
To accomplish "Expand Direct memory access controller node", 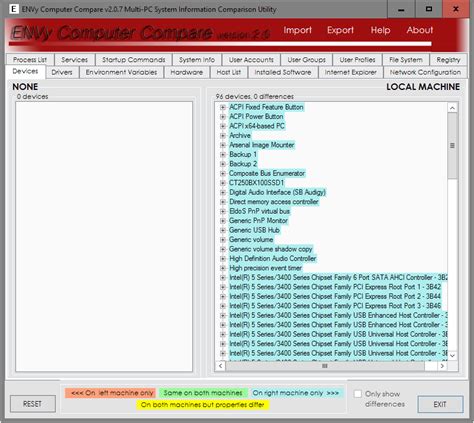I will pos(223,202).
